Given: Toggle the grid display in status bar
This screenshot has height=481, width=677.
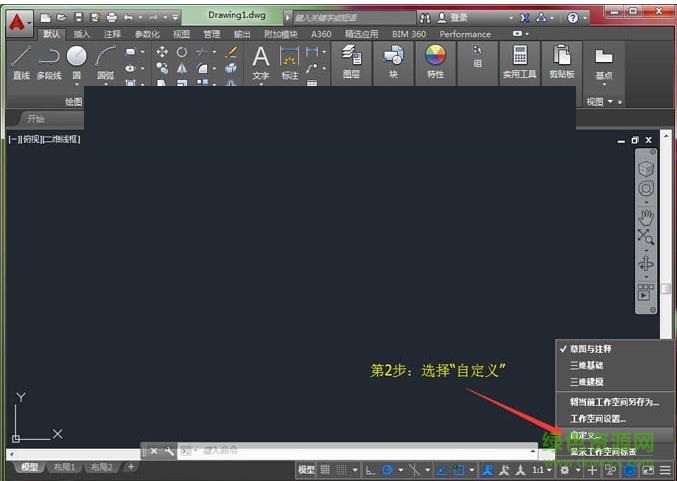Looking at the screenshot, I should [324, 469].
